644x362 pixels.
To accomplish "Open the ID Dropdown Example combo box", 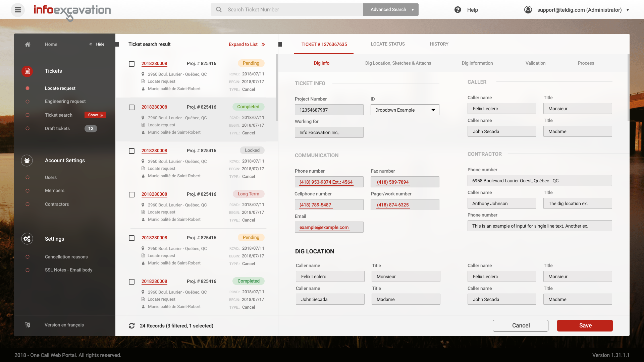I will click(405, 110).
